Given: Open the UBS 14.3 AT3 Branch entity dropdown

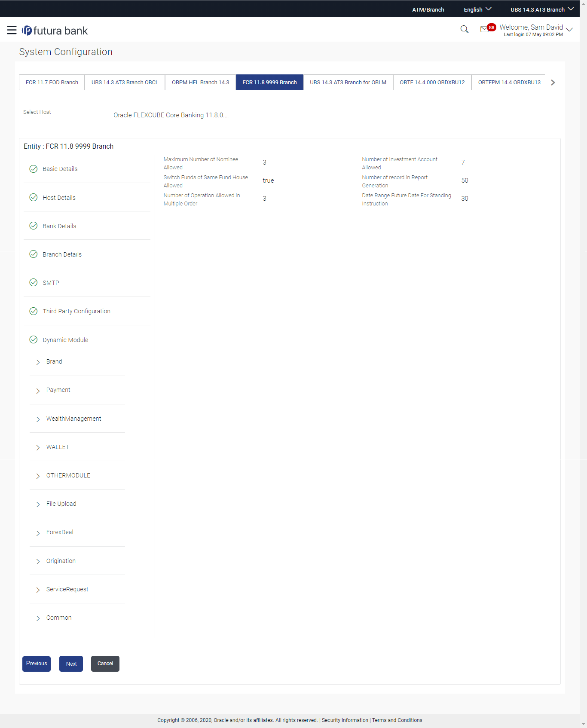Looking at the screenshot, I should click(x=542, y=9).
